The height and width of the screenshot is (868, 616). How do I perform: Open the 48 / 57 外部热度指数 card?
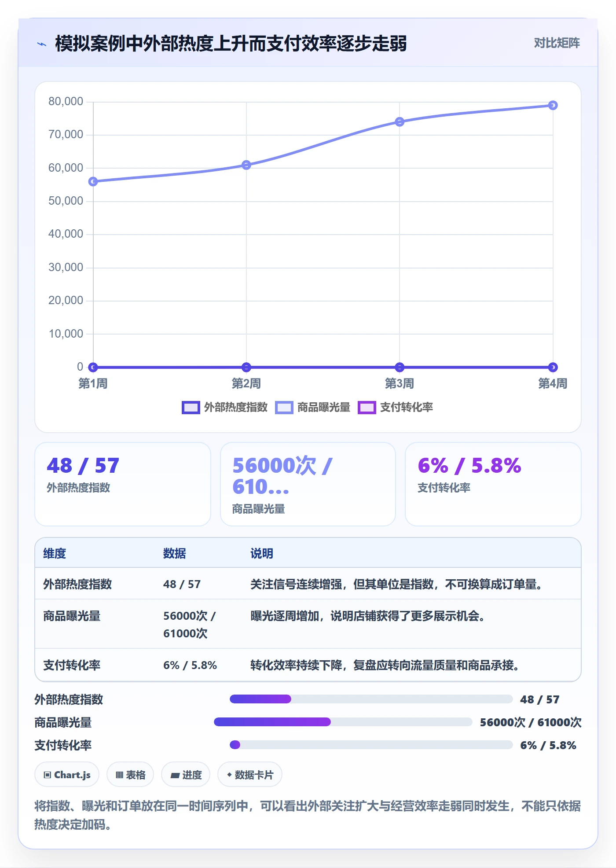(123, 484)
